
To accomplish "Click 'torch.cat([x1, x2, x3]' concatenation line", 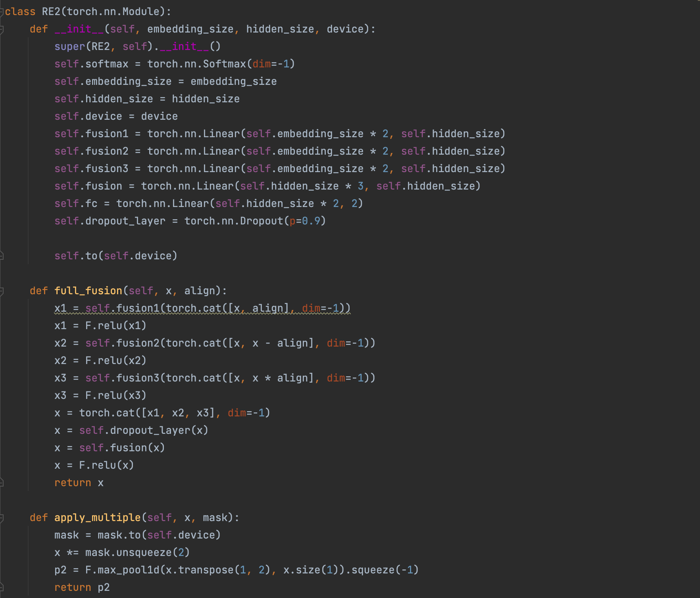I will (x=162, y=413).
